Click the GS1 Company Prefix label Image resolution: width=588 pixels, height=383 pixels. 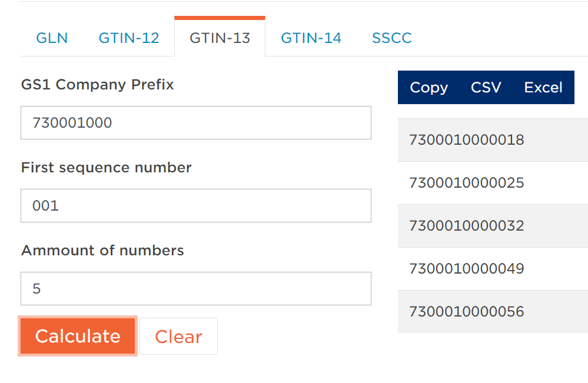[98, 85]
